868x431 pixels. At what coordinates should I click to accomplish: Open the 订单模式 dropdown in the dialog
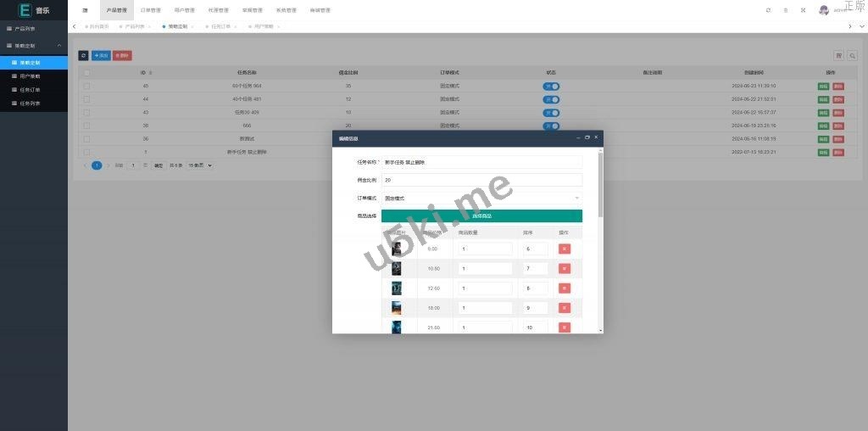pos(481,198)
